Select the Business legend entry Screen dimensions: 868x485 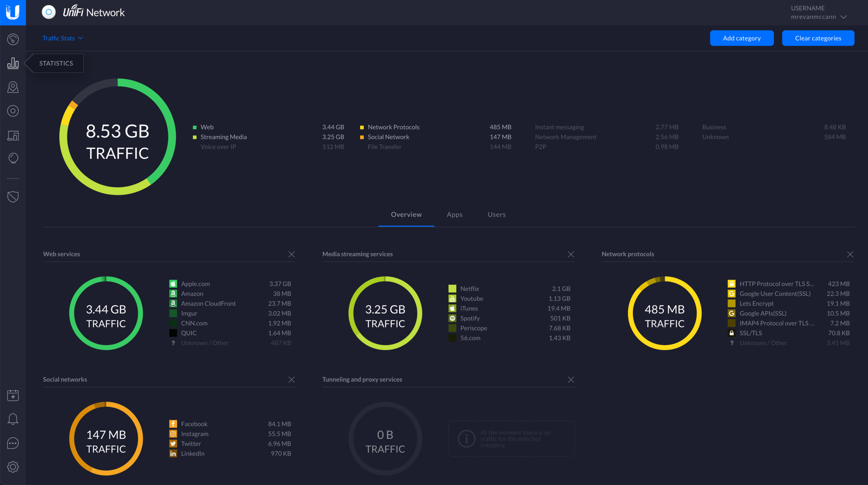[x=774, y=127]
